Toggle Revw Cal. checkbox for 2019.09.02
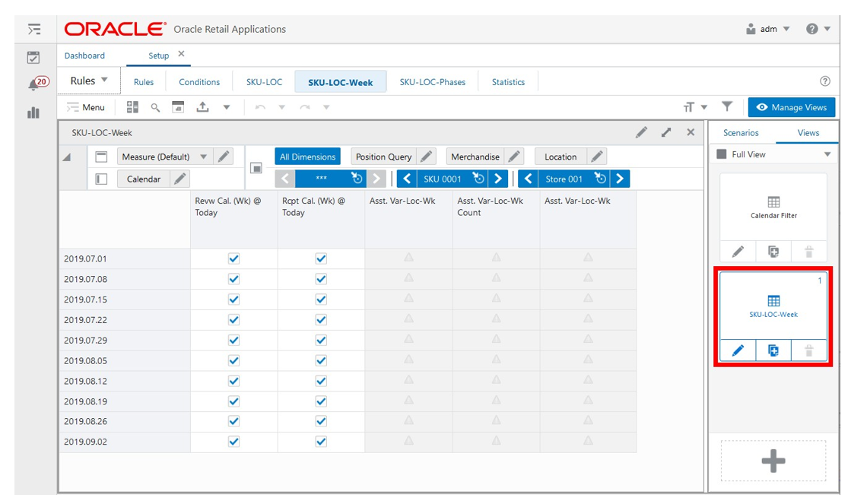This screenshot has width=851, height=504. coord(234,442)
